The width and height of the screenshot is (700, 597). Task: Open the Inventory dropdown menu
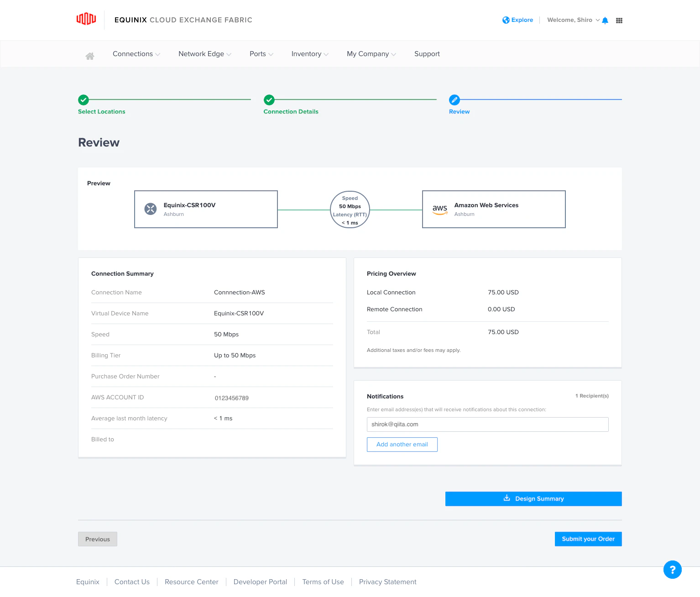(x=310, y=54)
